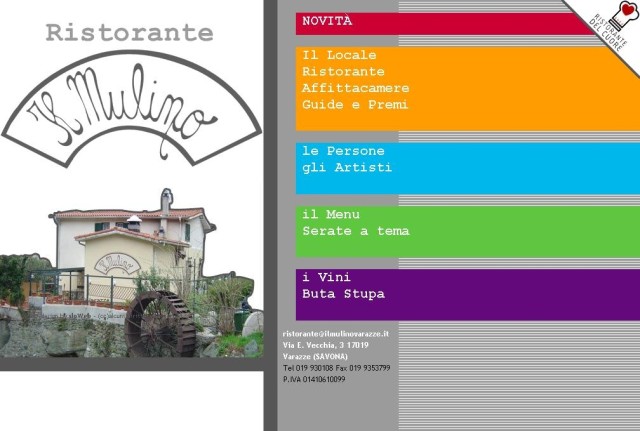Open the i Vini page
Image resolution: width=640 pixels, height=431 pixels.
(x=327, y=278)
